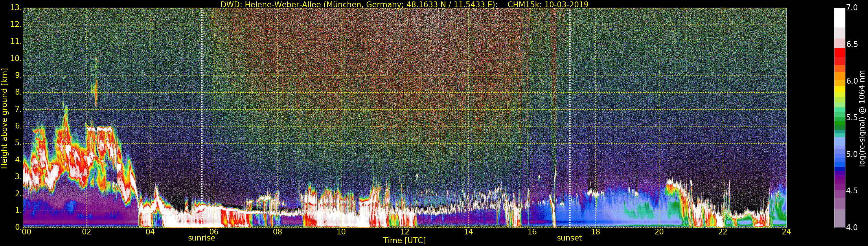The image size is (868, 246).
Task: Click the dotted white sunrise marker line
Action: click(201, 118)
